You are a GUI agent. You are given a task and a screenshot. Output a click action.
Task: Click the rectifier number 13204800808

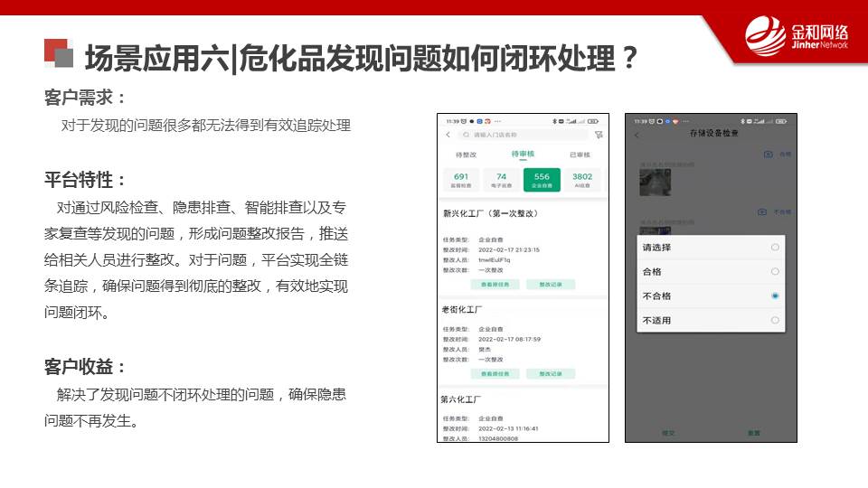pyautogui.click(x=498, y=438)
